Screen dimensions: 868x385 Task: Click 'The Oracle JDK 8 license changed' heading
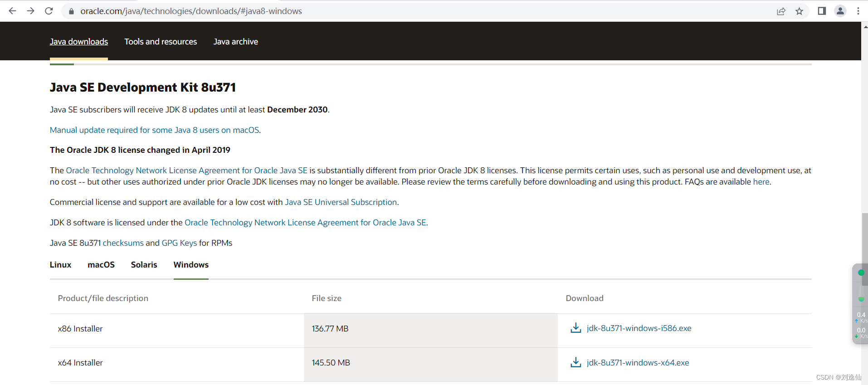[140, 150]
